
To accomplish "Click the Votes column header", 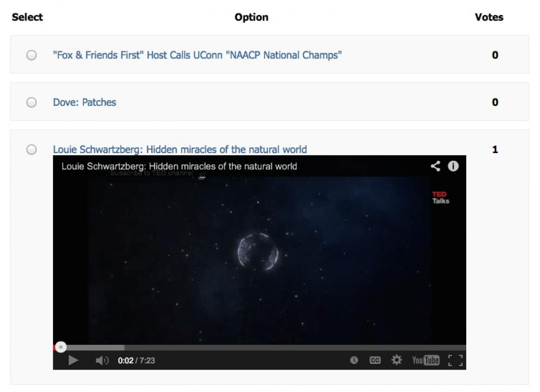I will coord(489,17).
